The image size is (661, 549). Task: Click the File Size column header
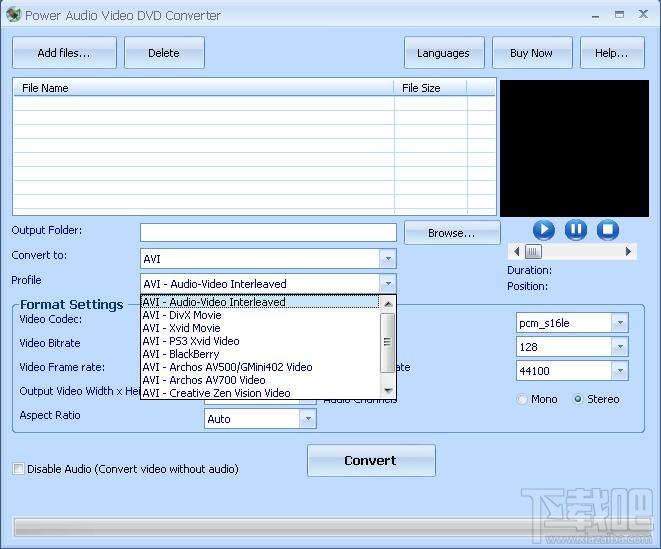click(430, 88)
